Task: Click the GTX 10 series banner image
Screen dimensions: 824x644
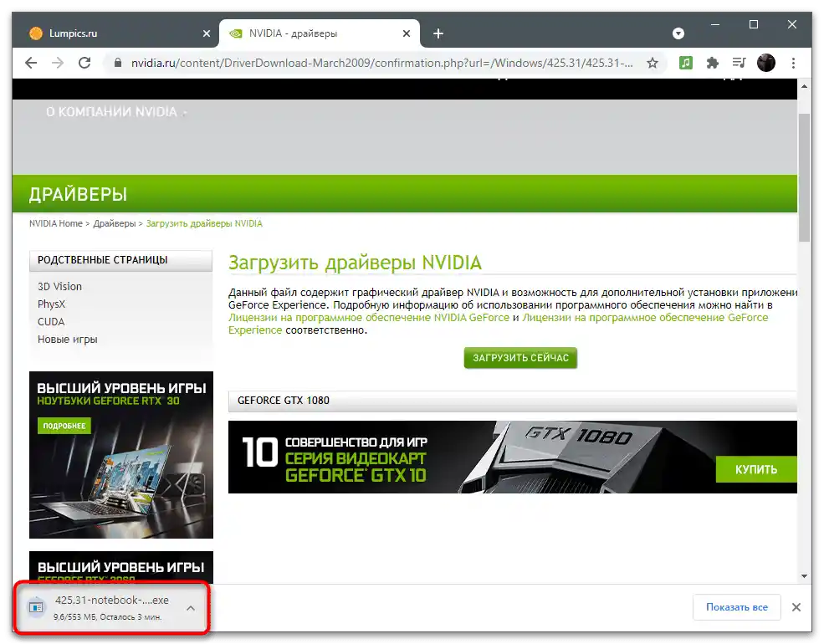Action: click(512, 457)
